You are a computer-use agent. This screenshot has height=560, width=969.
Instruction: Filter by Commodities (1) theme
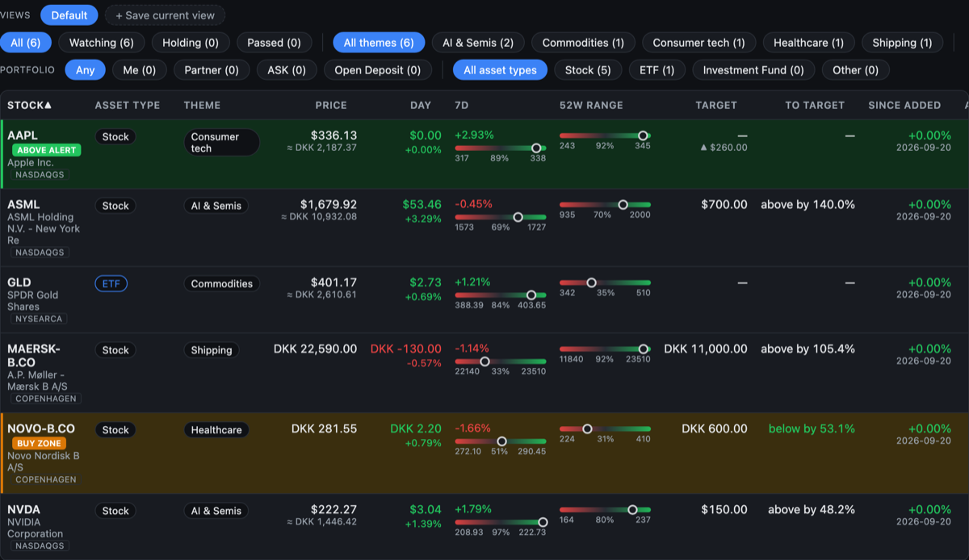pyautogui.click(x=583, y=43)
